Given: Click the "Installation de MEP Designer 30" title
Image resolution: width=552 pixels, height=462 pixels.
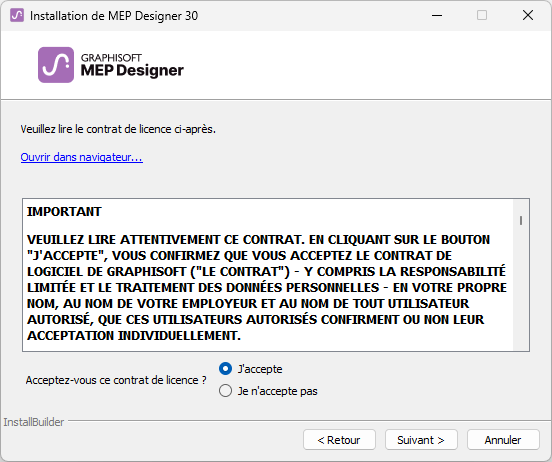Looking at the screenshot, I should click(x=114, y=16).
